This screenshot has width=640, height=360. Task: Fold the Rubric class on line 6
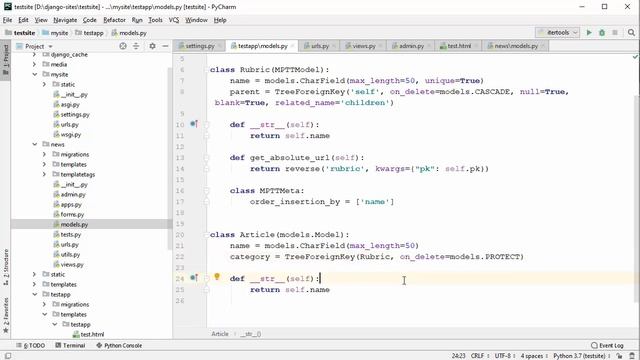point(206,70)
